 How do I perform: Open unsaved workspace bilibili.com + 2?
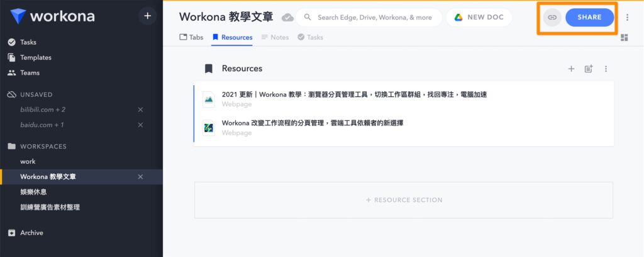tap(43, 110)
